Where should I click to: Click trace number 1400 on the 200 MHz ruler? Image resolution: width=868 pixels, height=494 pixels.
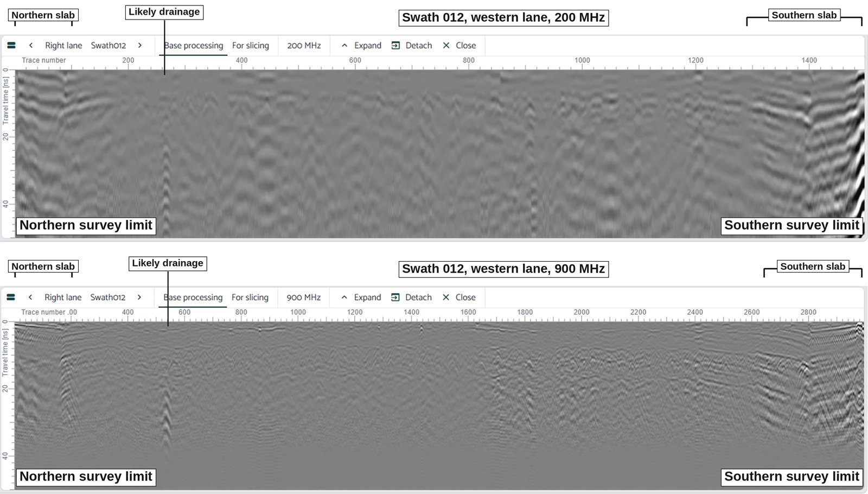809,60
